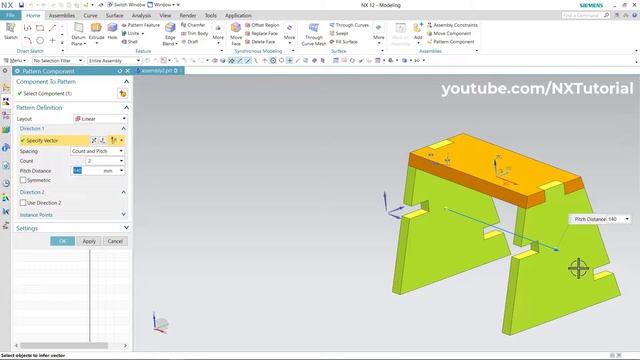Click the Replace Face command
This screenshot has height=360, width=640.
tap(261, 33)
